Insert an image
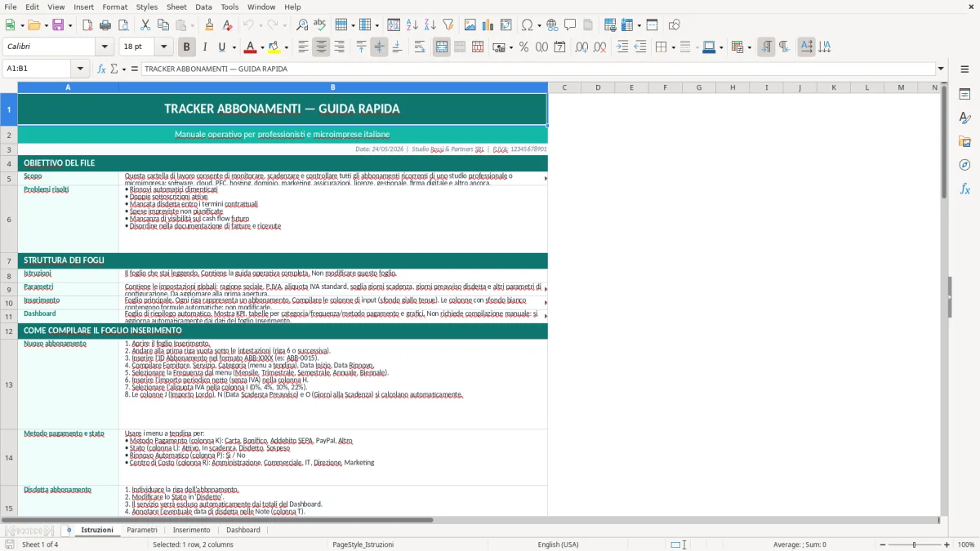 tap(470, 25)
